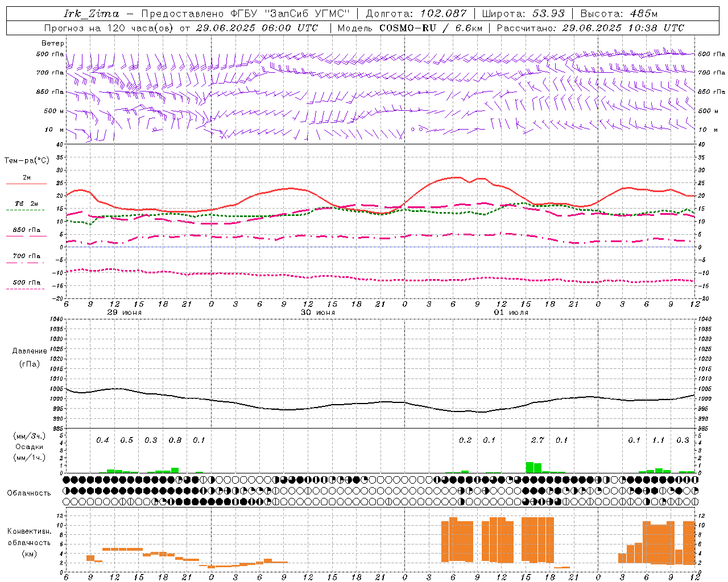Click the tallest green precipitation bar
This screenshot has height=582, width=728.
[530, 467]
